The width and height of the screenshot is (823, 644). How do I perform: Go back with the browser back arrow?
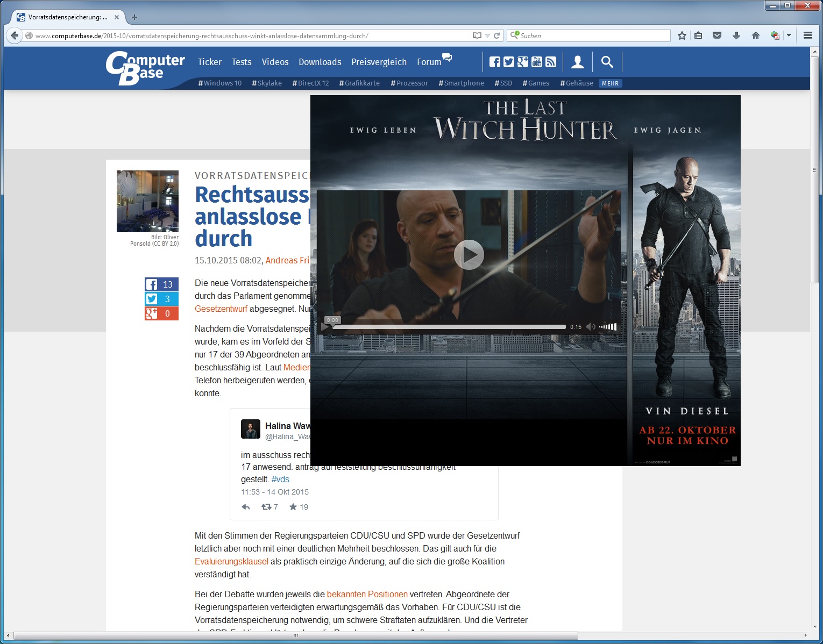point(15,35)
